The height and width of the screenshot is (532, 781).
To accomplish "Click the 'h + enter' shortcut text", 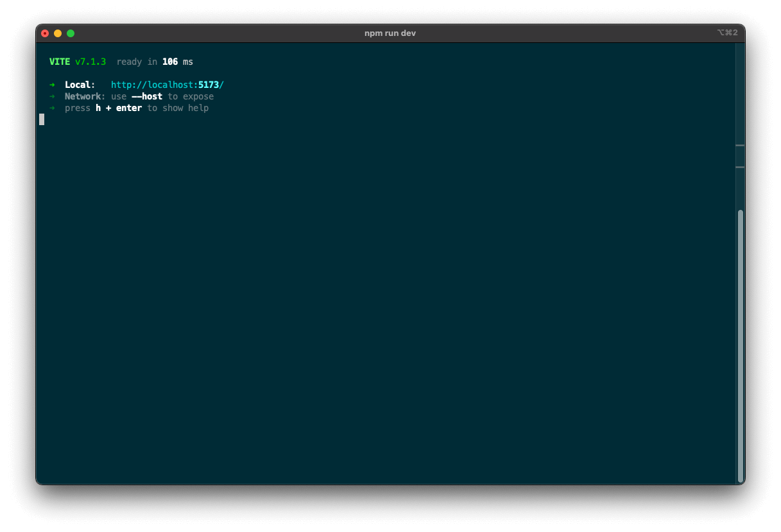I will click(119, 108).
